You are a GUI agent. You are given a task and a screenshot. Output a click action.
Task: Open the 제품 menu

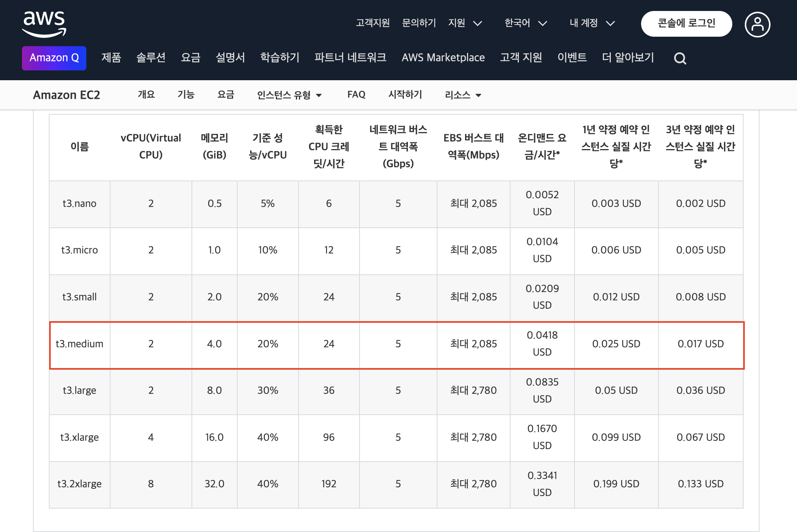(111, 58)
